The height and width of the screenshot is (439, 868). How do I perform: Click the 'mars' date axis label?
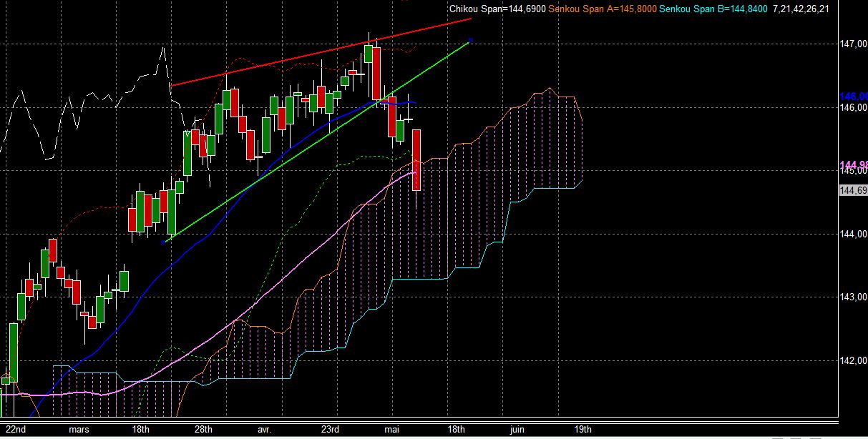(x=79, y=429)
